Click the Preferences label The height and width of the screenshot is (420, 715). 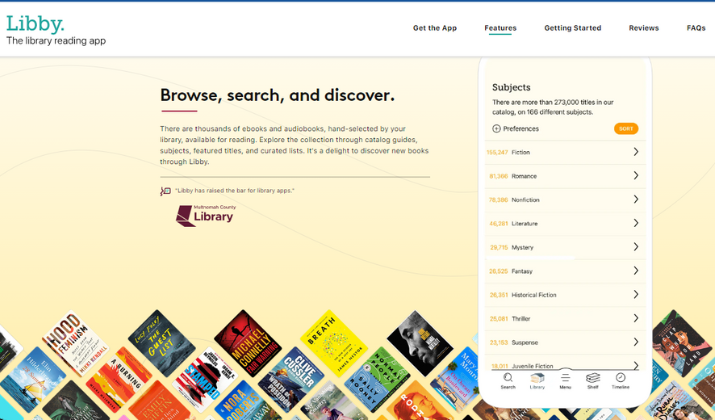(x=521, y=129)
